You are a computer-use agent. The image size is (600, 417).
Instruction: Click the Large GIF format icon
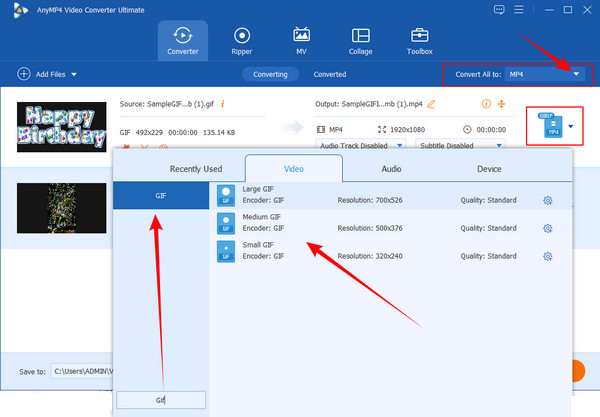tap(226, 195)
